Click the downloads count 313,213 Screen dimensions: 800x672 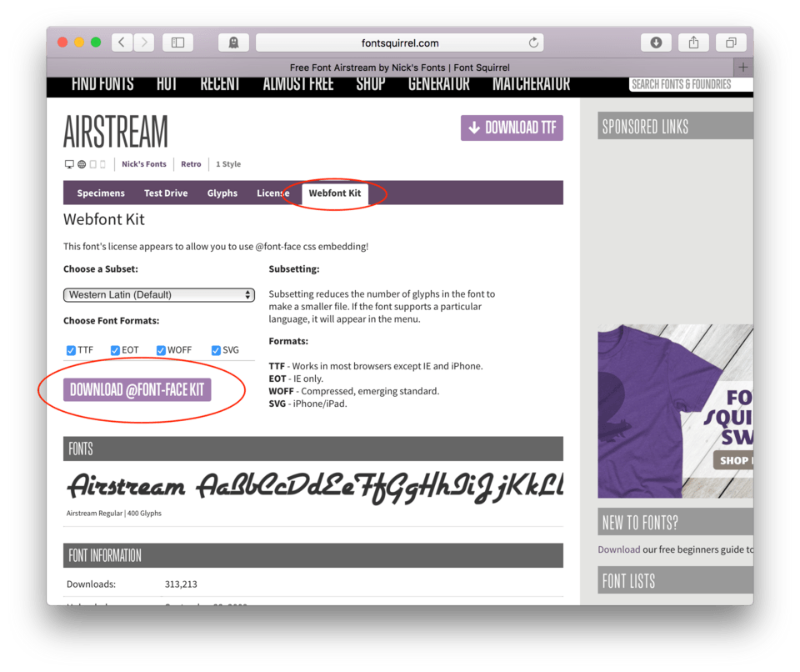point(181,584)
